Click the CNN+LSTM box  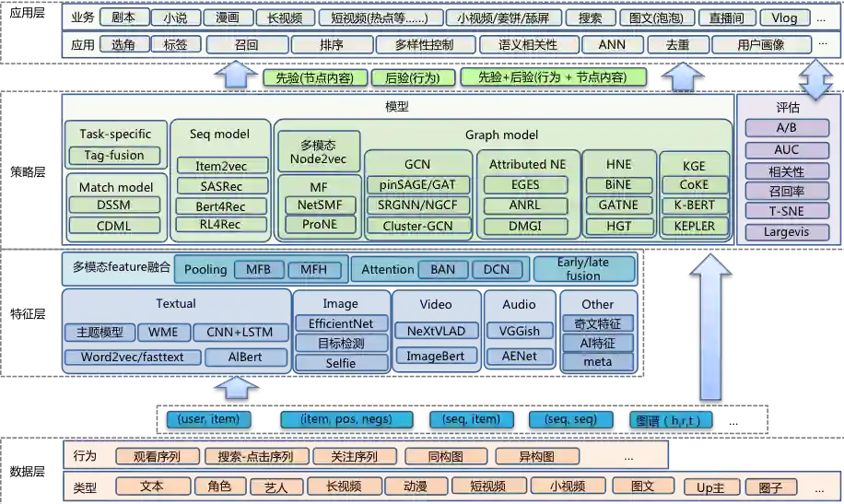click(x=240, y=333)
